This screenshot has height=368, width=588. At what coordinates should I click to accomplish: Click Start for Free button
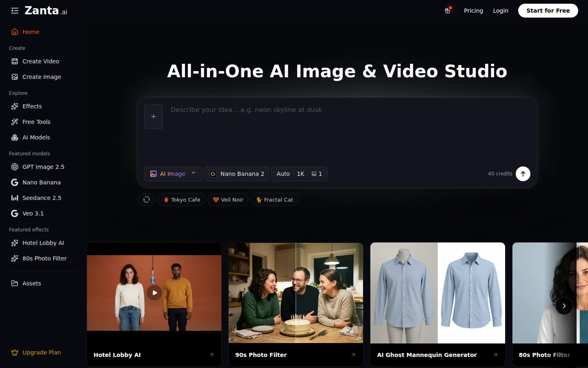click(x=548, y=11)
